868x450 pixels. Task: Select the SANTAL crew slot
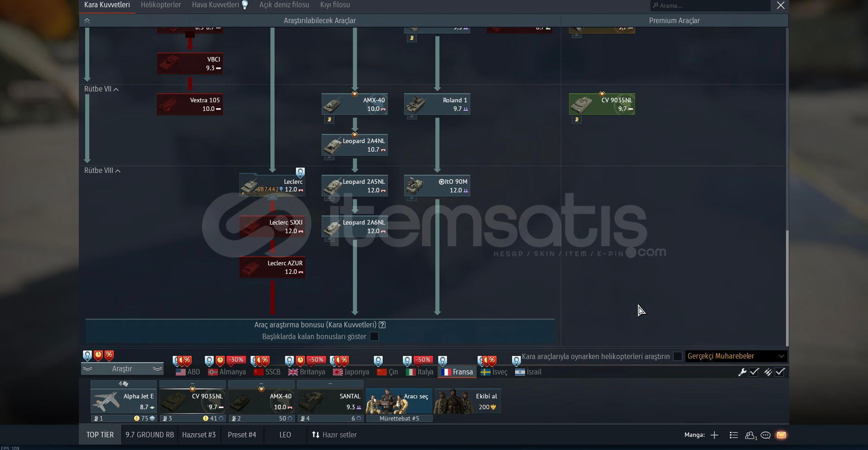330,401
